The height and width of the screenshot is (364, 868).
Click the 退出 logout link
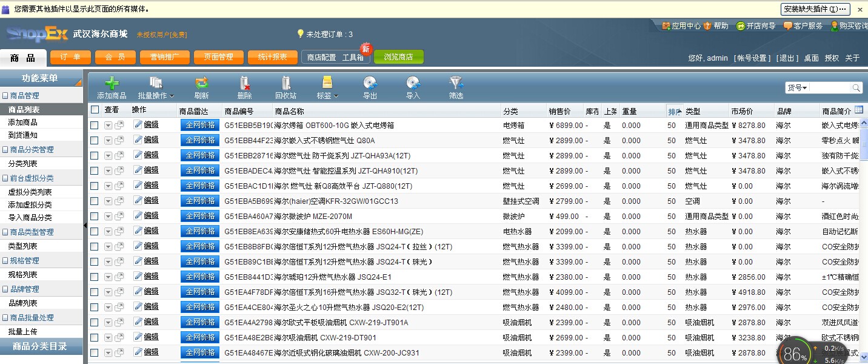pos(788,58)
